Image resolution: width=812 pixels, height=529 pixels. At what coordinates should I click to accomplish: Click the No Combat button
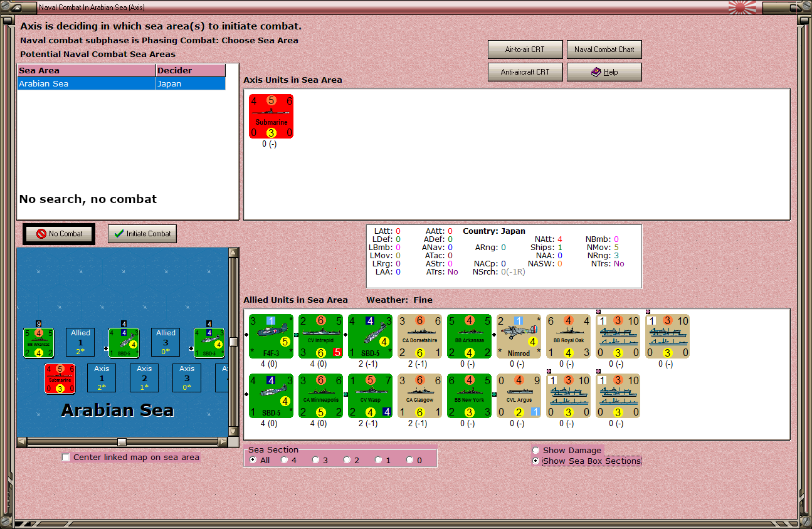pos(59,234)
